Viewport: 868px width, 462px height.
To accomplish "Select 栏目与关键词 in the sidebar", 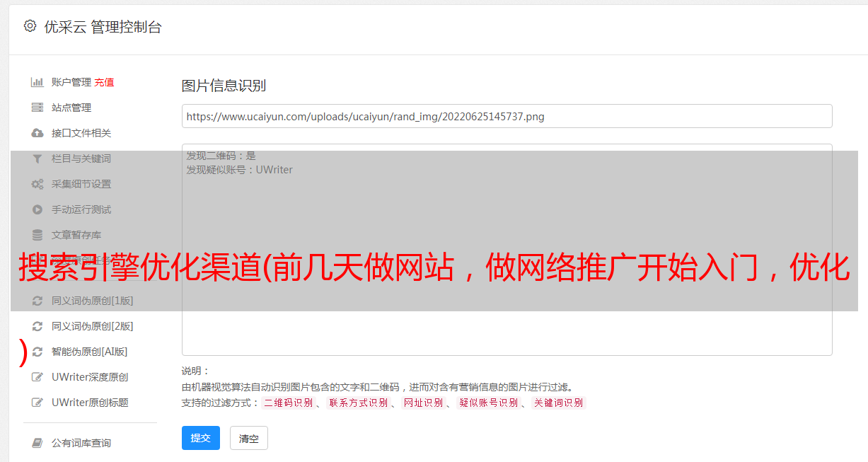I will [x=81, y=158].
